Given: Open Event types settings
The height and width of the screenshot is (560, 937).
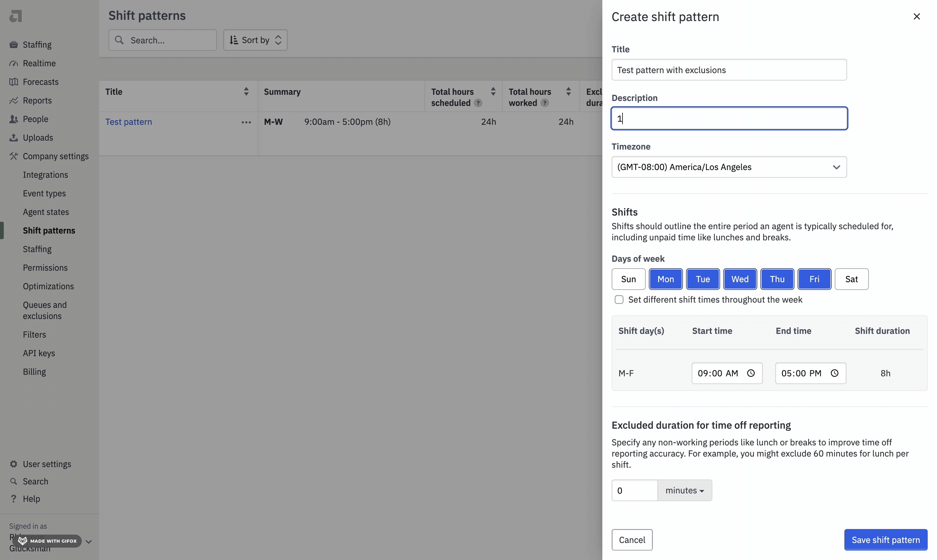Looking at the screenshot, I should tap(44, 193).
